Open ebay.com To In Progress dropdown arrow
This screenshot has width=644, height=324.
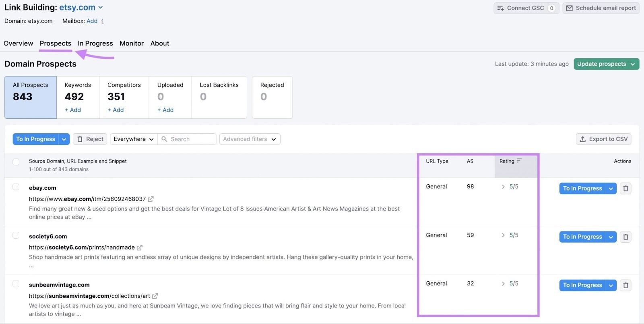(611, 188)
